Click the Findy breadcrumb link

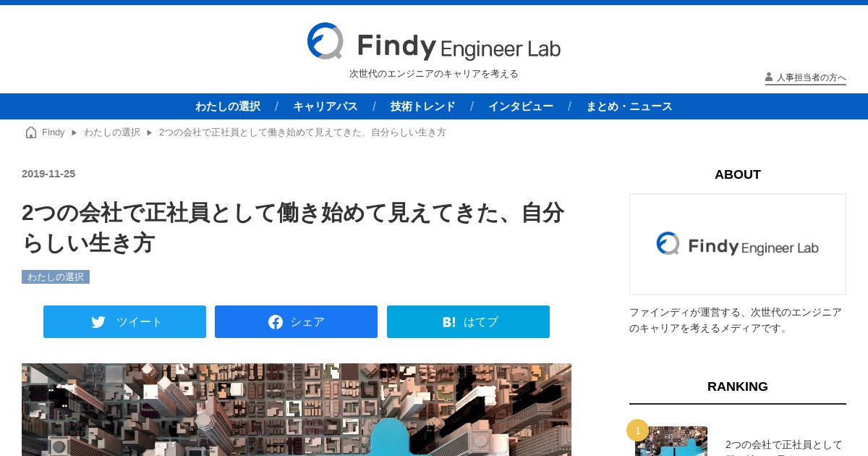54,132
